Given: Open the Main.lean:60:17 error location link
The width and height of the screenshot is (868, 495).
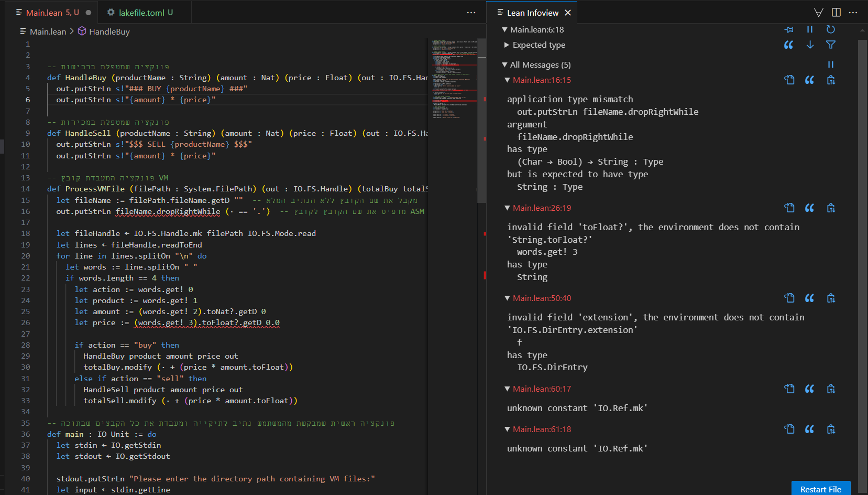Looking at the screenshot, I should (542, 389).
